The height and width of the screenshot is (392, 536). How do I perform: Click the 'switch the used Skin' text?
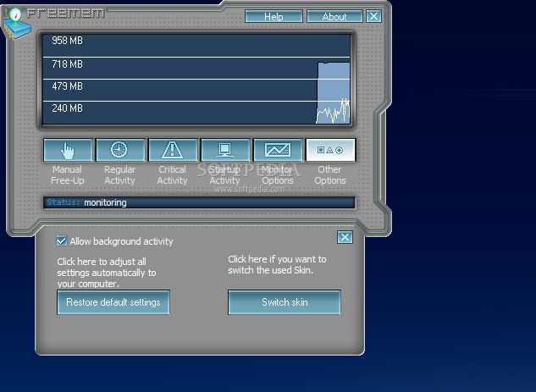click(x=271, y=270)
